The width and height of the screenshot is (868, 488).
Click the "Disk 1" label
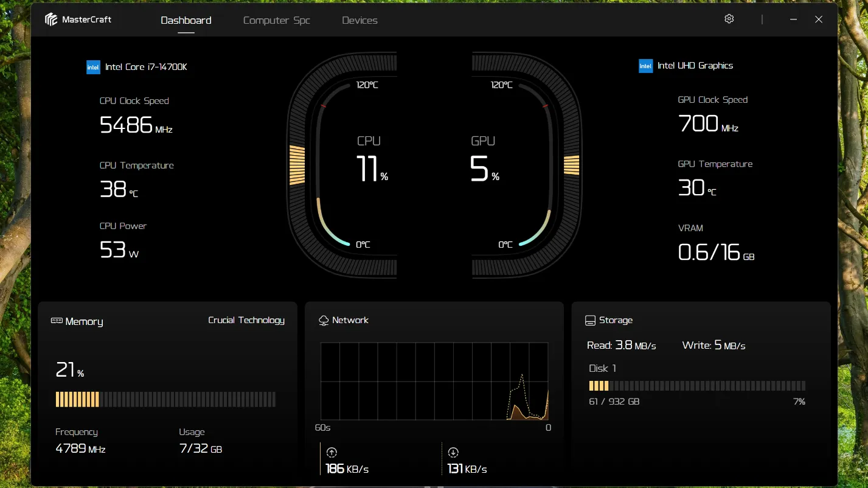tap(602, 368)
